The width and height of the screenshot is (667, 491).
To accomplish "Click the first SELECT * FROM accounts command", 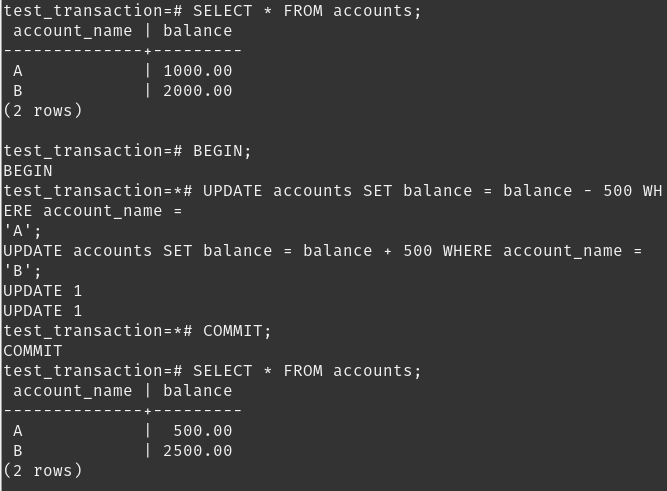I will tap(307, 11).
